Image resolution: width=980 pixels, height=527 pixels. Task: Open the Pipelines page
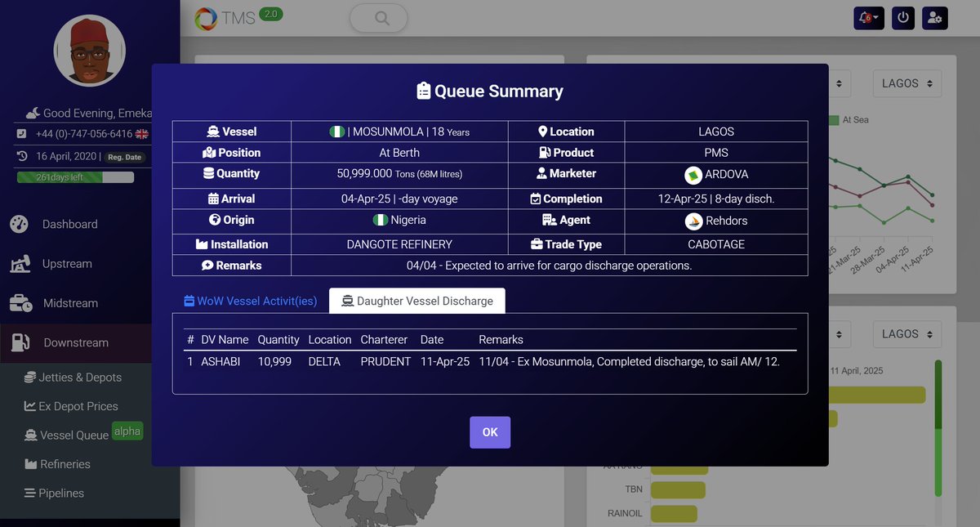(62, 493)
